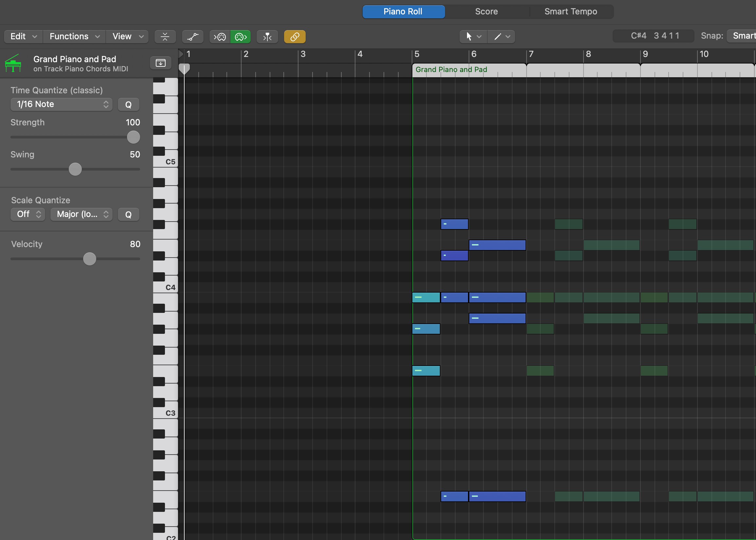Toggle the automation curve display button
Screen dimensions: 756x540
192,37
